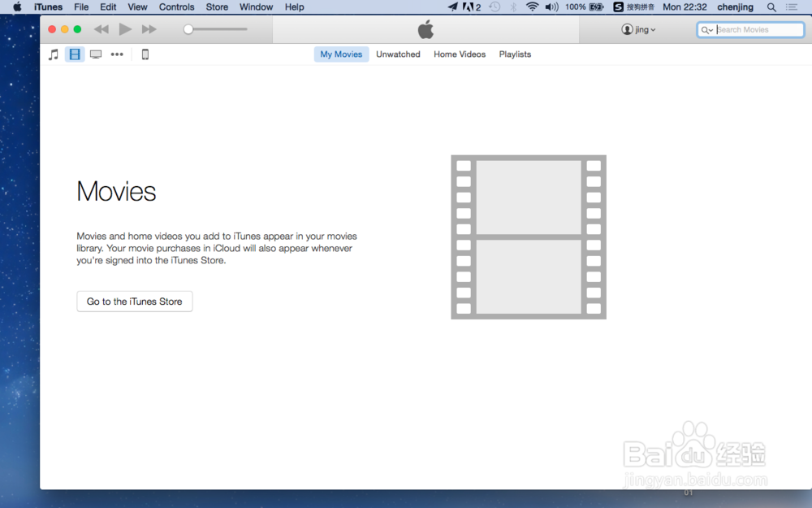
Task: Click the Apple logo in the display area
Action: pyautogui.click(x=425, y=29)
